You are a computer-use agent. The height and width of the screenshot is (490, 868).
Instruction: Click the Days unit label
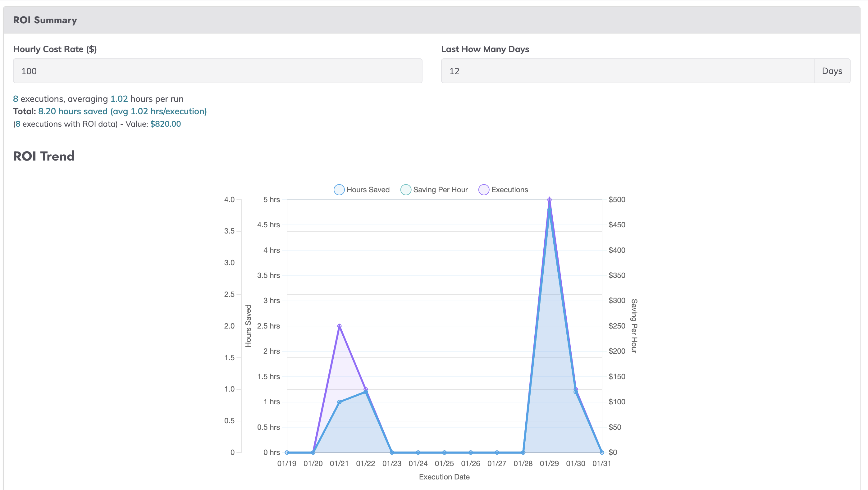point(832,71)
